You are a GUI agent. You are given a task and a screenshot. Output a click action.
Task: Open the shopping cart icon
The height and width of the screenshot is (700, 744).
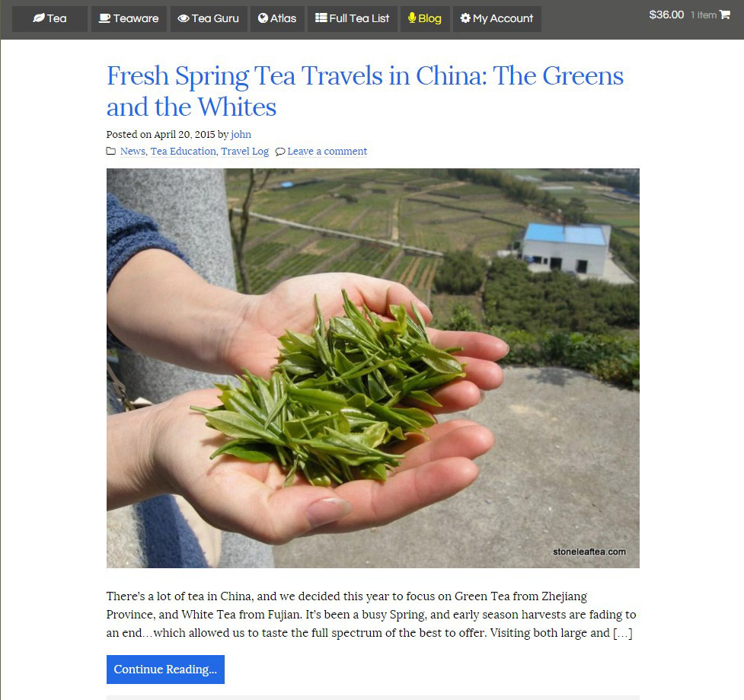[x=724, y=14]
